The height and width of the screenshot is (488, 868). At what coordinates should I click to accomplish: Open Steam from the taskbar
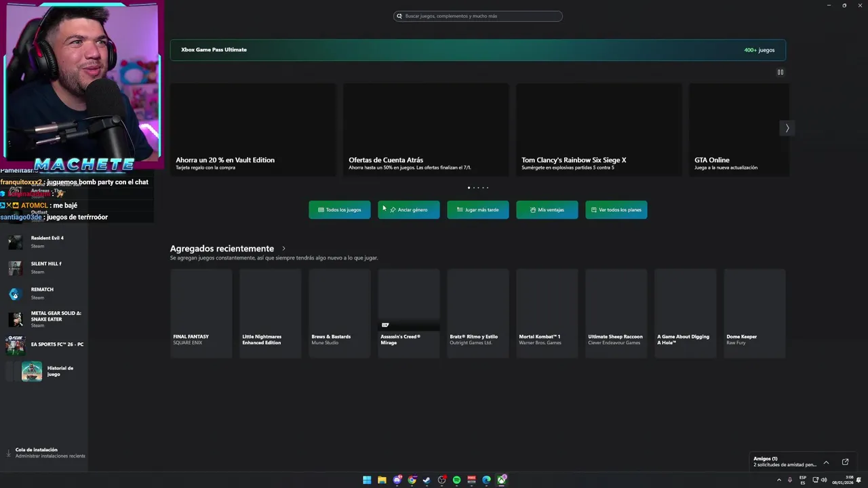point(427,480)
